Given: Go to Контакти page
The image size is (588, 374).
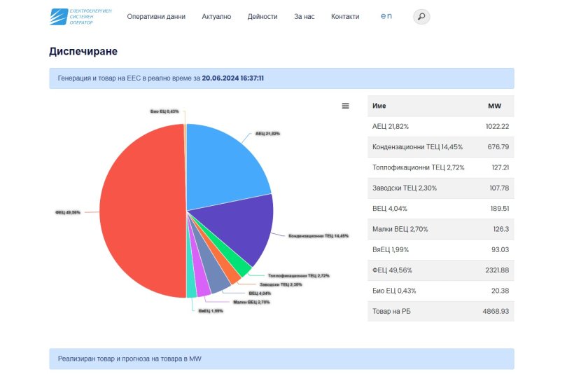Looking at the screenshot, I should click(x=345, y=17).
